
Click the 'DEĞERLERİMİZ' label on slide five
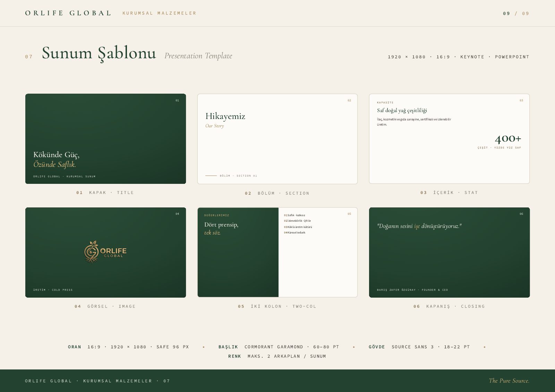(217, 215)
